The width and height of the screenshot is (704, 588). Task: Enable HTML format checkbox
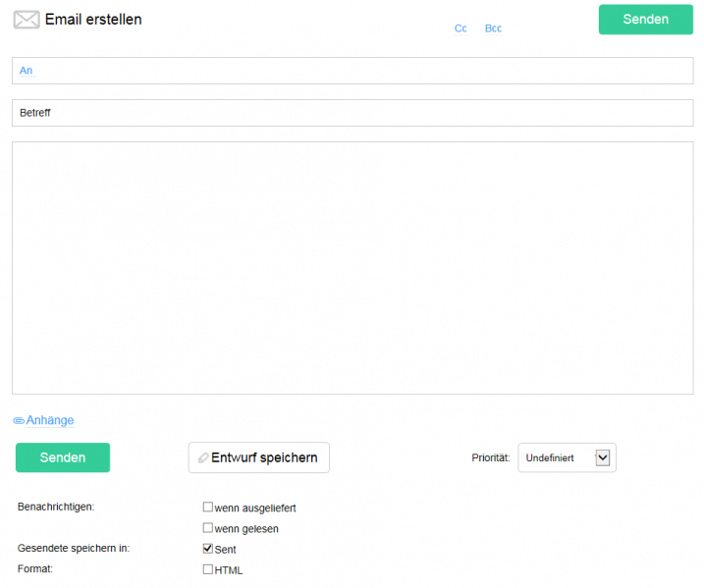pos(207,569)
